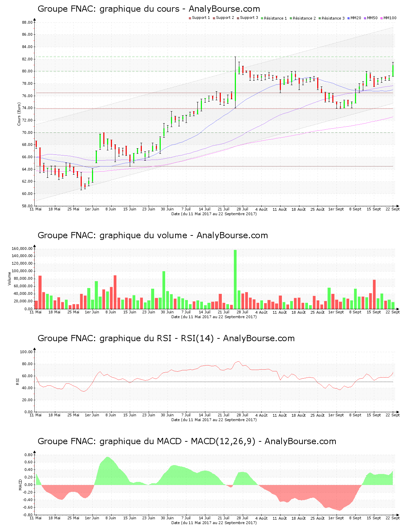Select the Support 2 legend label
The width and height of the screenshot is (412, 532).
pos(225,18)
